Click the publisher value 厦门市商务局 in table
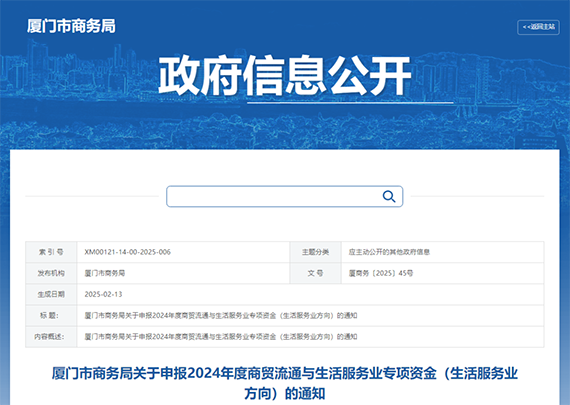Viewport: 570px width, 405px height. click(105, 273)
